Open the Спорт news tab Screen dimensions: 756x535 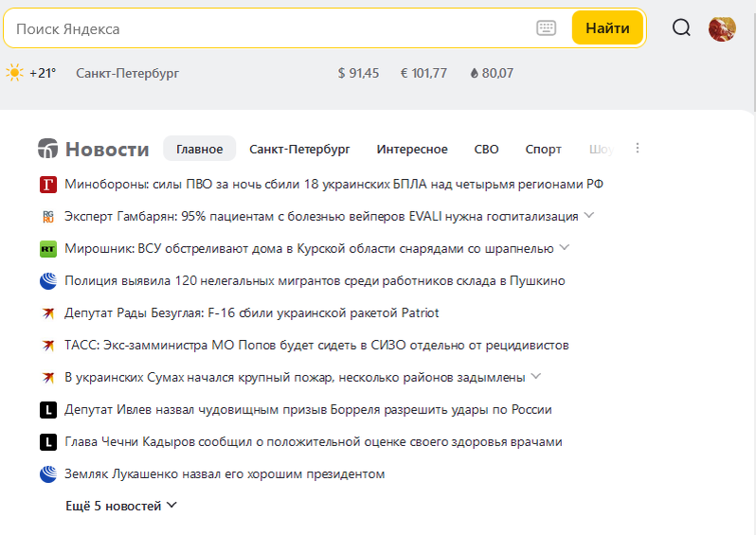pos(544,149)
